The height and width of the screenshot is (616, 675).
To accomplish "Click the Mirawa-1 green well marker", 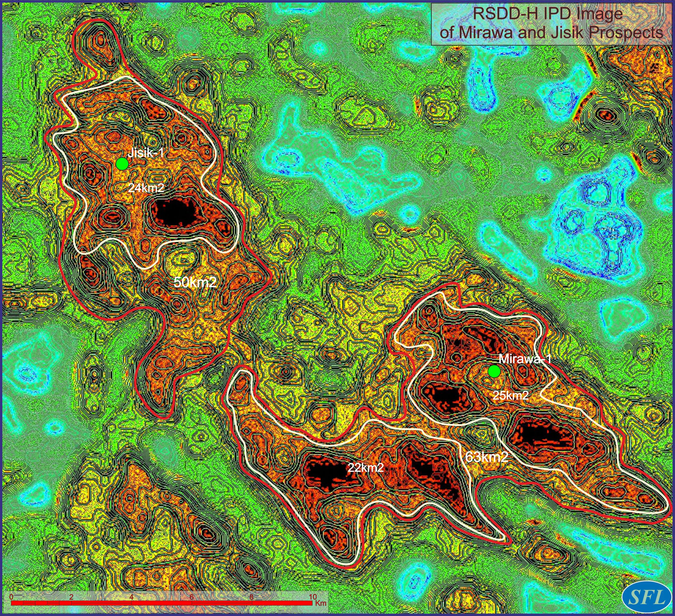I will pyautogui.click(x=494, y=371).
